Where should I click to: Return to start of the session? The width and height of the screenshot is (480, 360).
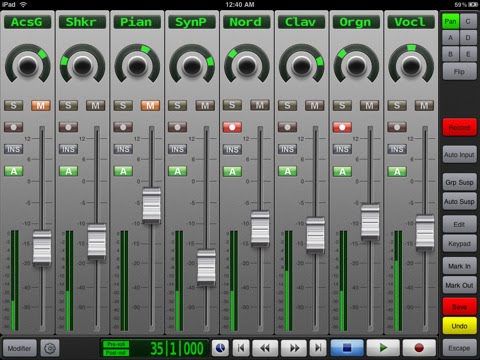tap(241, 348)
